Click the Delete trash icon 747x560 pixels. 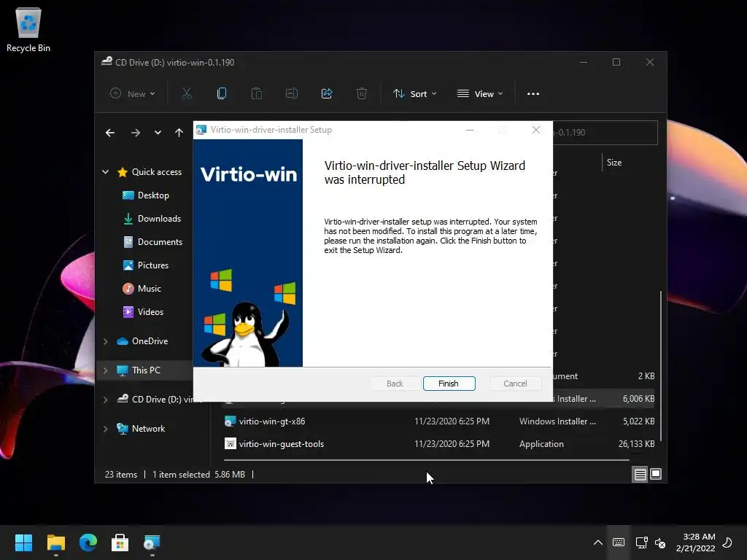[362, 94]
